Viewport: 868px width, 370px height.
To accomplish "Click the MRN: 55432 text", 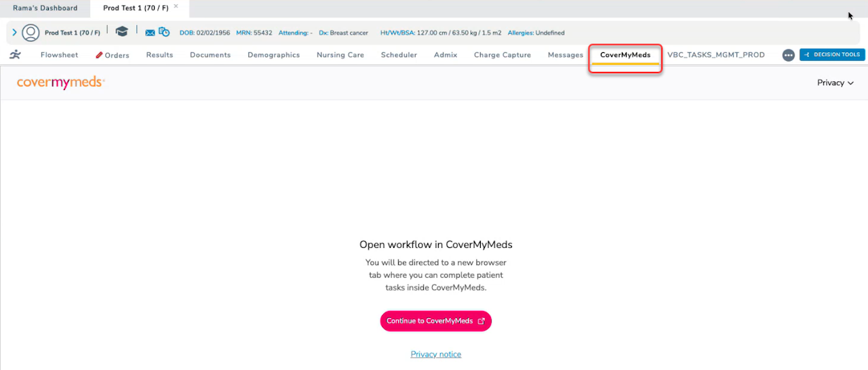I will (x=254, y=33).
